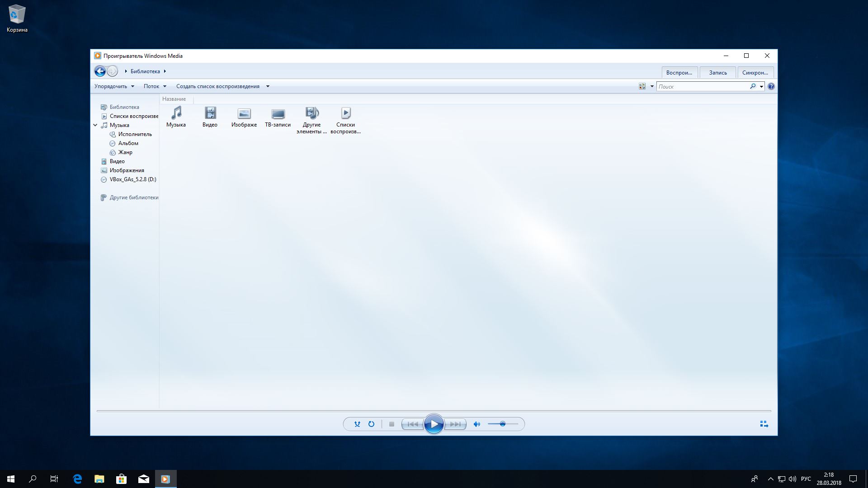Switch to the Синхронизация tab

(755, 73)
